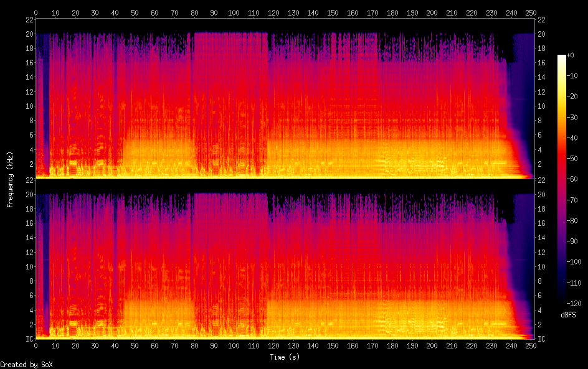
Task: Click the "dBFS" label below the color scale
Action: click(567, 315)
